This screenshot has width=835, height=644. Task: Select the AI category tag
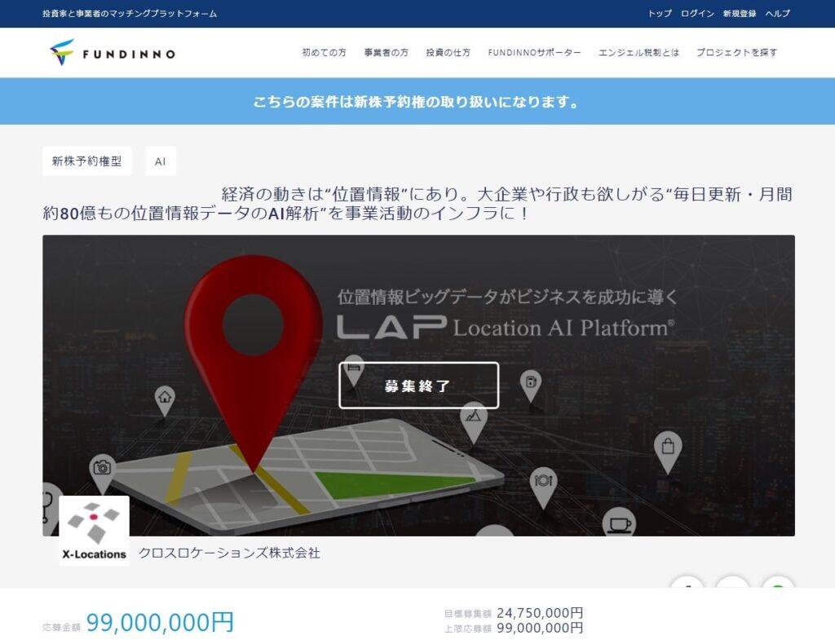[x=160, y=161]
